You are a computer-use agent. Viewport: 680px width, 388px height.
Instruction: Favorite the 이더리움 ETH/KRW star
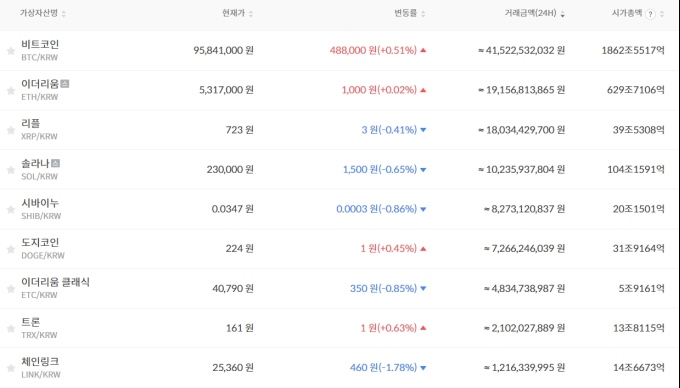(x=11, y=91)
